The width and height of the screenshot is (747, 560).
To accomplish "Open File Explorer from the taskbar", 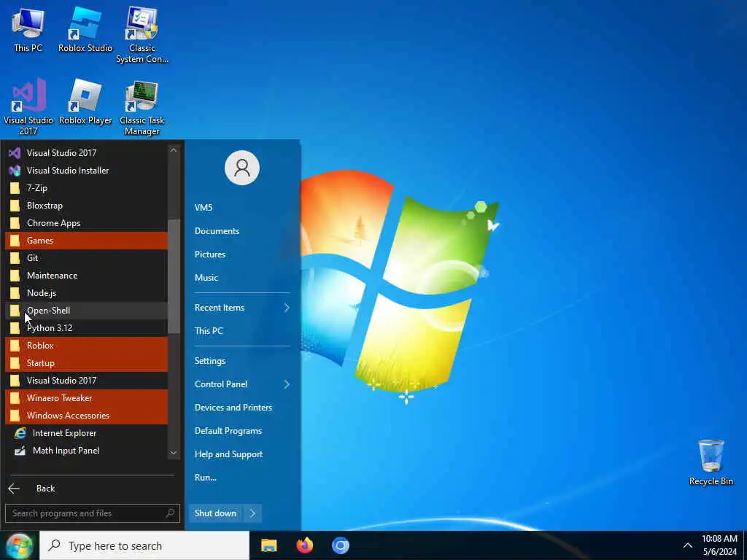I will click(268, 545).
